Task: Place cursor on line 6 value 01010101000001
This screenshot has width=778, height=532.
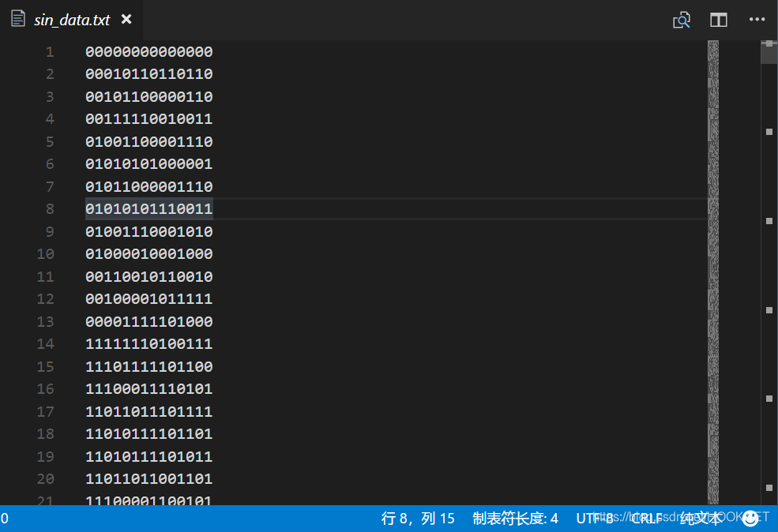Action: [148, 164]
